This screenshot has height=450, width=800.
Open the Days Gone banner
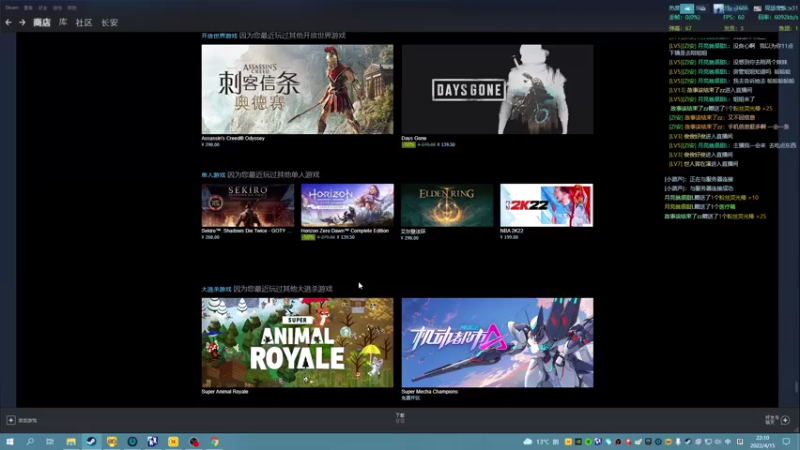(497, 89)
